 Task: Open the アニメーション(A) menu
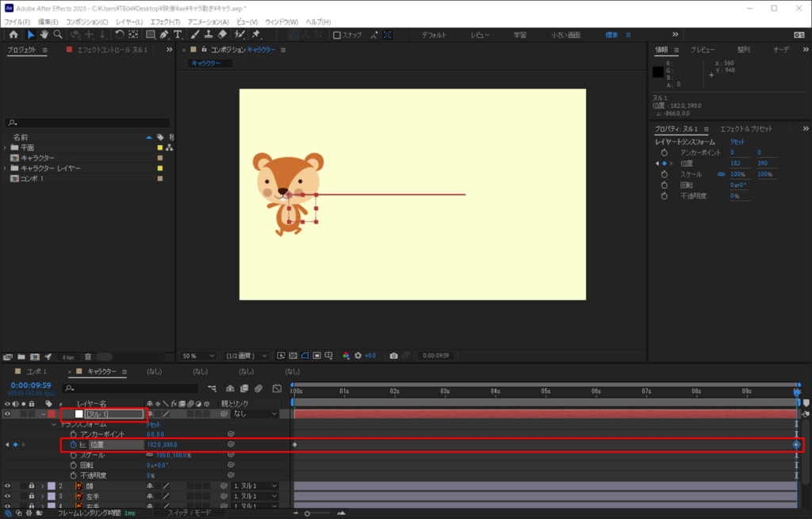coord(208,21)
